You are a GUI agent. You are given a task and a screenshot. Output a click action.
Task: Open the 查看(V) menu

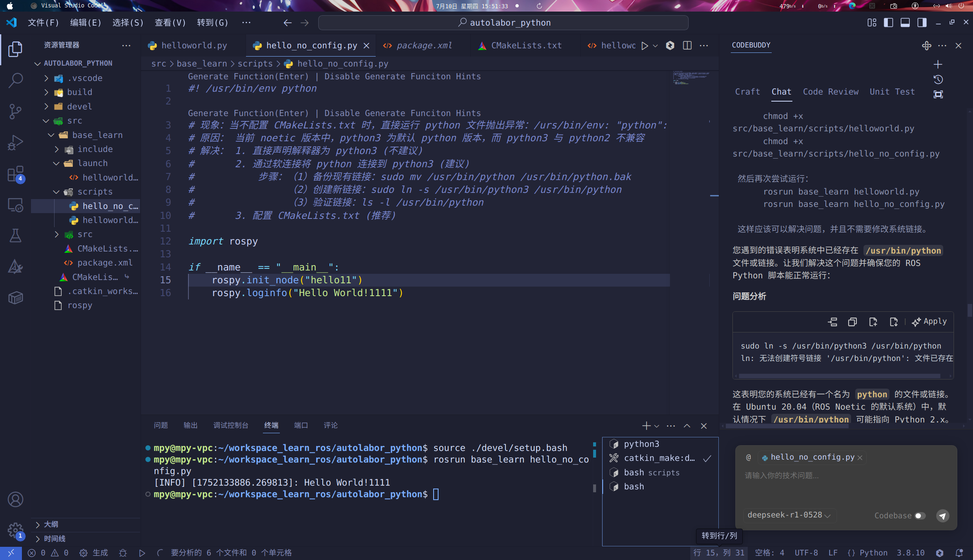(170, 23)
